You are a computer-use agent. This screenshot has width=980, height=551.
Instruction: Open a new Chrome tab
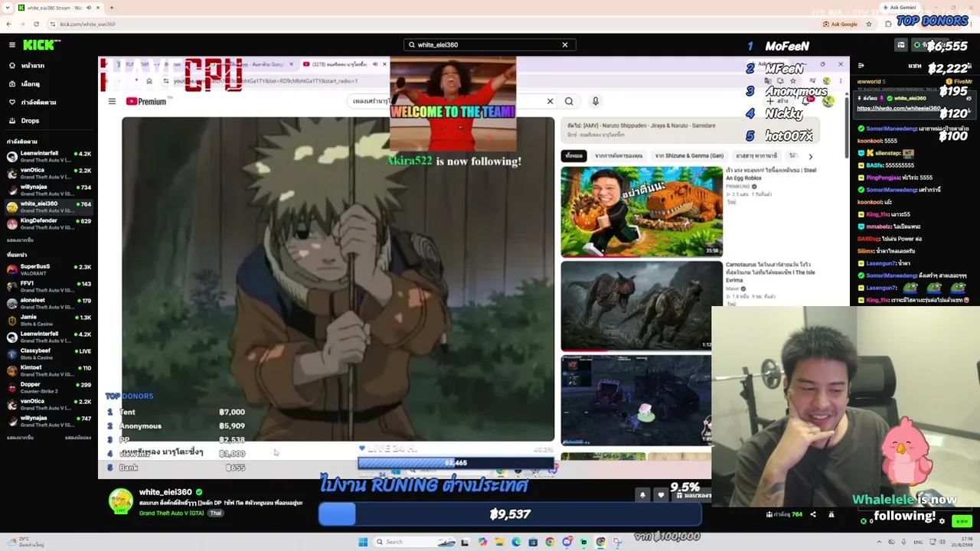[x=112, y=8]
